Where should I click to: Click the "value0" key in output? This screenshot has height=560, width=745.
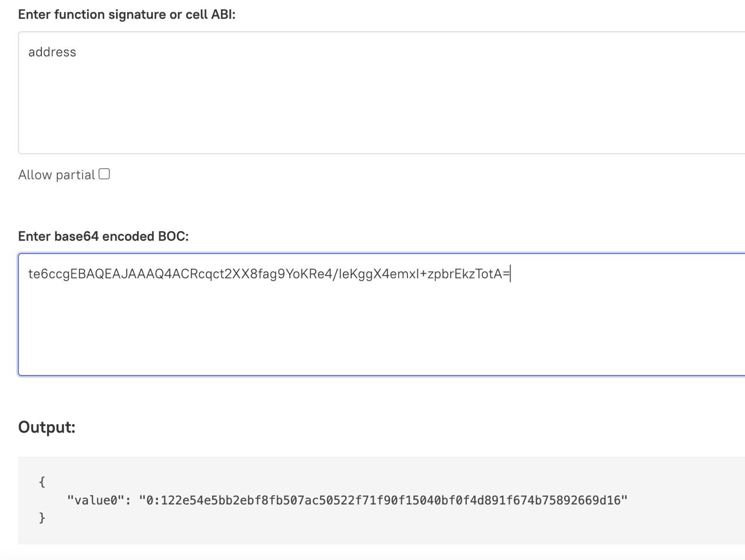(x=96, y=501)
